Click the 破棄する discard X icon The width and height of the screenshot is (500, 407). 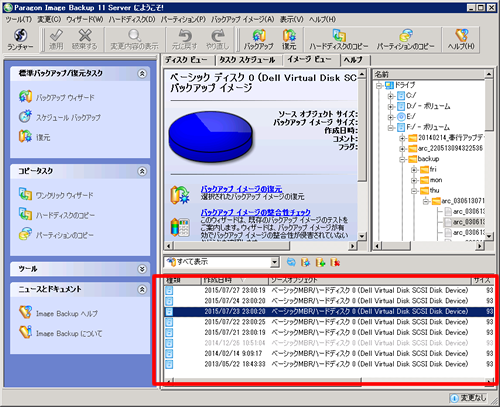(85, 39)
